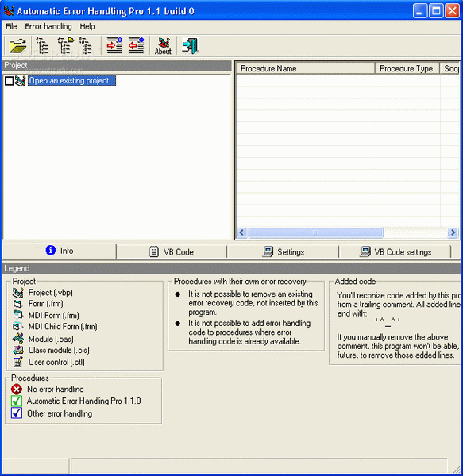Click the text Automatic Error Handling Pro 1.1.0
463x476 pixels.
[x=84, y=401]
